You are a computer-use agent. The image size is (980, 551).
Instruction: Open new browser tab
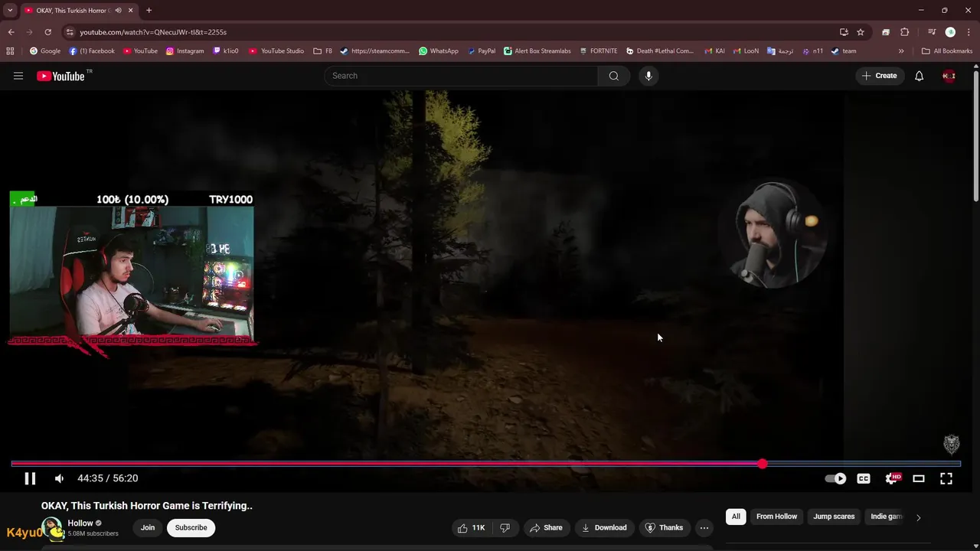(149, 11)
